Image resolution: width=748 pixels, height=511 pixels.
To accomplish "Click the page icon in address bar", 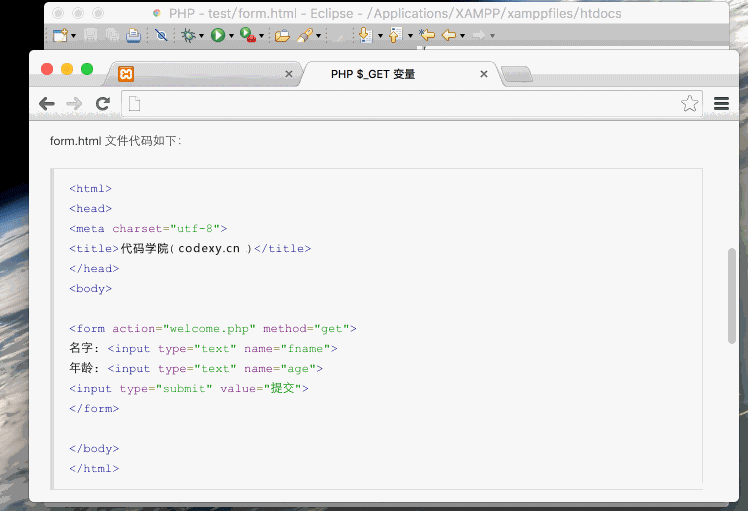I will click(x=135, y=104).
